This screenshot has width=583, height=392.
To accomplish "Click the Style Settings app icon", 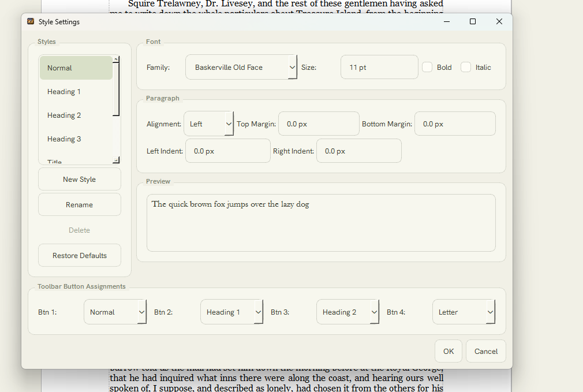I will coord(31,21).
